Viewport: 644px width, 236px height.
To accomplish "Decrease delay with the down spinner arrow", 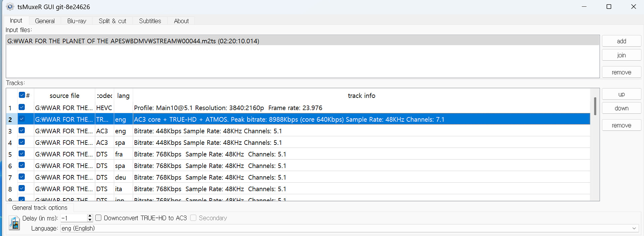I will click(x=90, y=220).
